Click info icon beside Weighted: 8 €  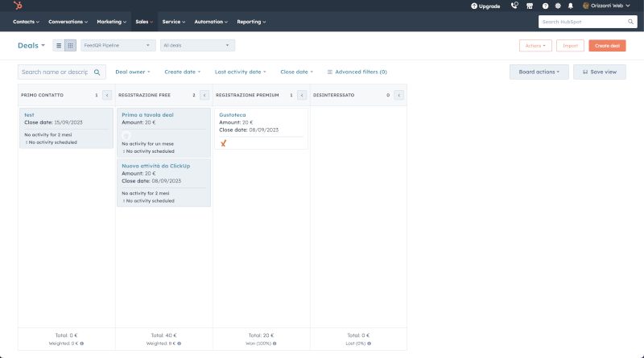click(179, 344)
